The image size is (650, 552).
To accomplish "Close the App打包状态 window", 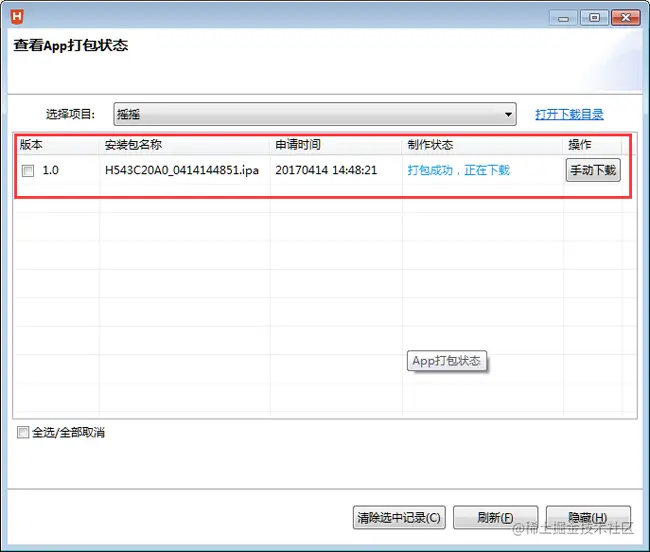I will [626, 18].
